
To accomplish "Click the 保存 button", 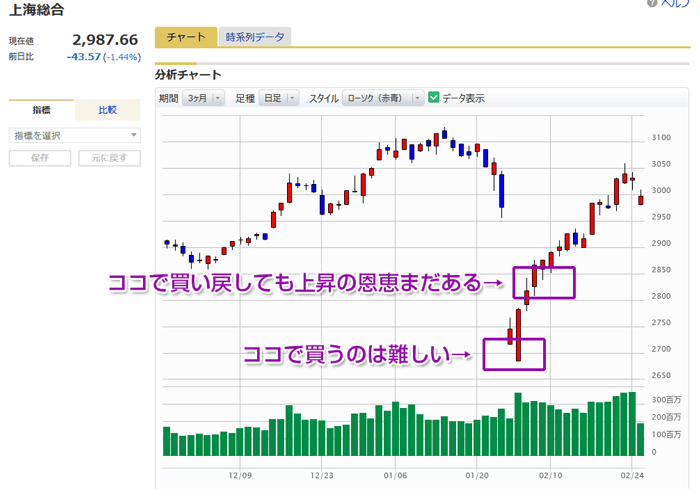I will coord(40,158).
